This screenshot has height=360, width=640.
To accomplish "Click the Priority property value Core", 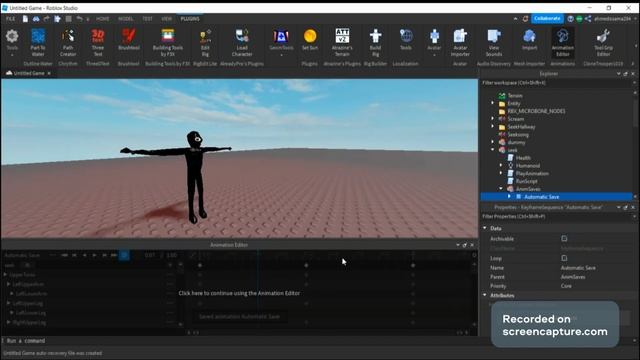I will pos(566,286).
